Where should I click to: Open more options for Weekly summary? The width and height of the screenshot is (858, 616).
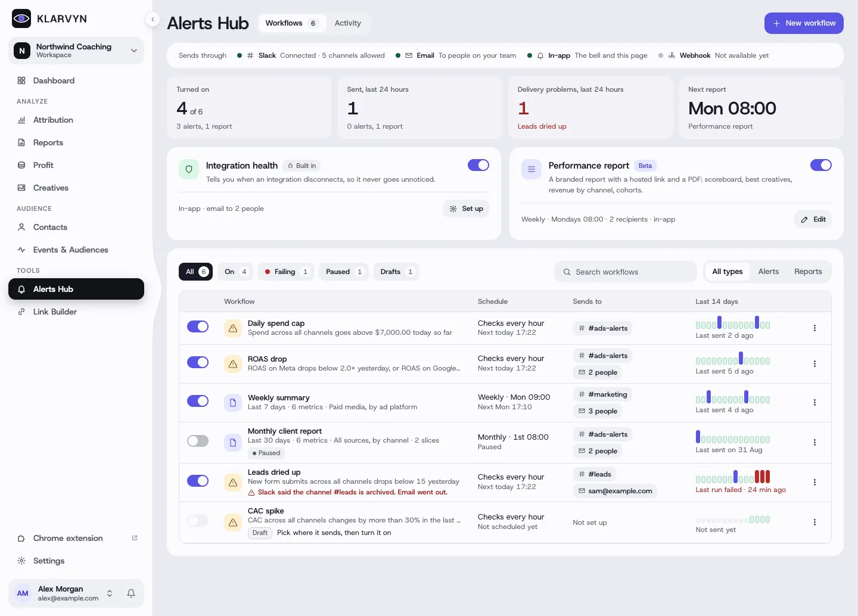815,403
